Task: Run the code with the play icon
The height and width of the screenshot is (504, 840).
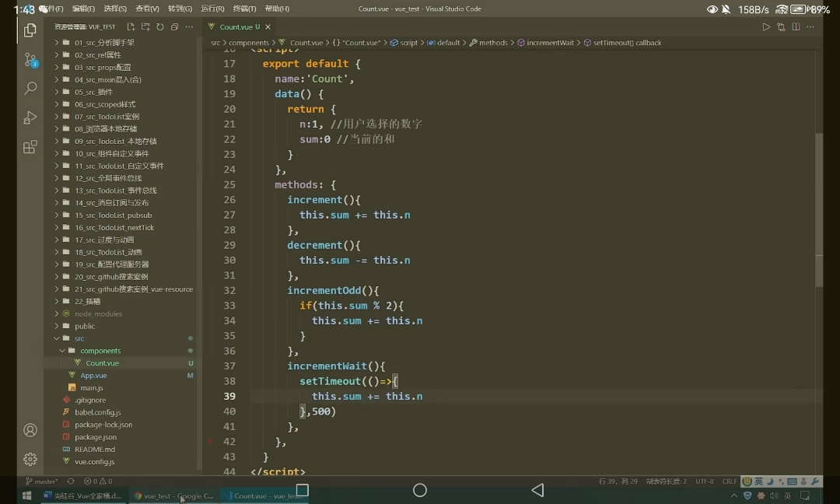Action: tap(766, 26)
